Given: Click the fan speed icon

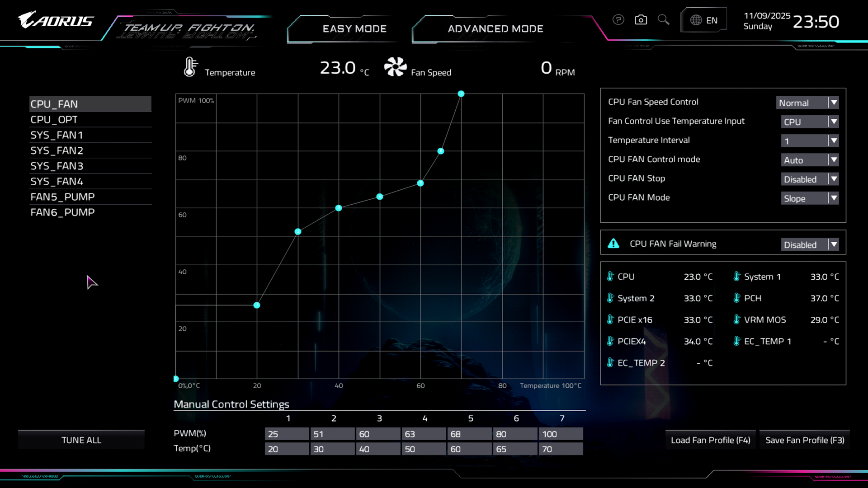Looking at the screenshot, I should pos(395,67).
